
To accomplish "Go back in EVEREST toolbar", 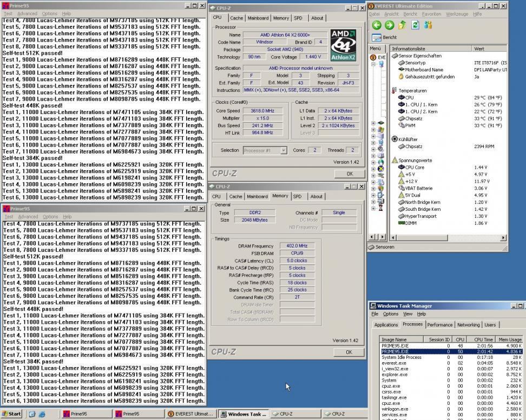I will (x=377, y=25).
